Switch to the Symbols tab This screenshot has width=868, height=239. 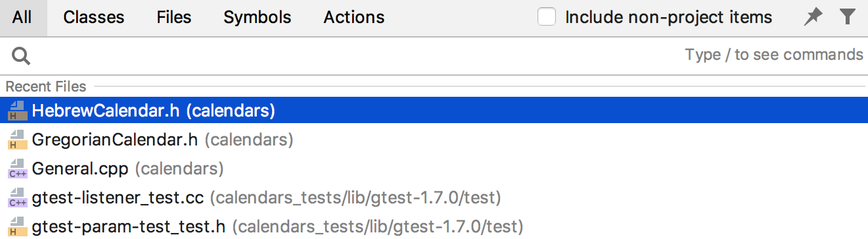(x=257, y=17)
